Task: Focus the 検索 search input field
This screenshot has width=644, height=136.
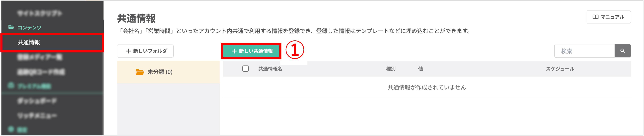Action: [584, 51]
